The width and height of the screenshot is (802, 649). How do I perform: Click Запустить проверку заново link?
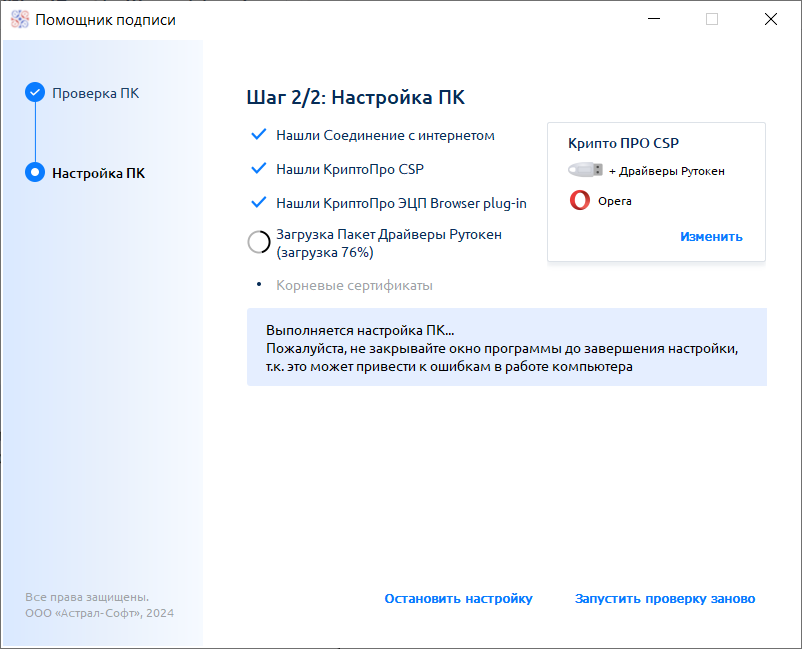coord(665,598)
